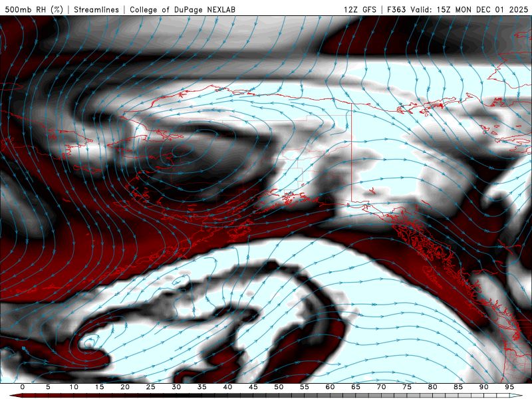This screenshot has height=399, width=532.
Task: Click the '20' colorbar scale label
Action: (x=125, y=387)
